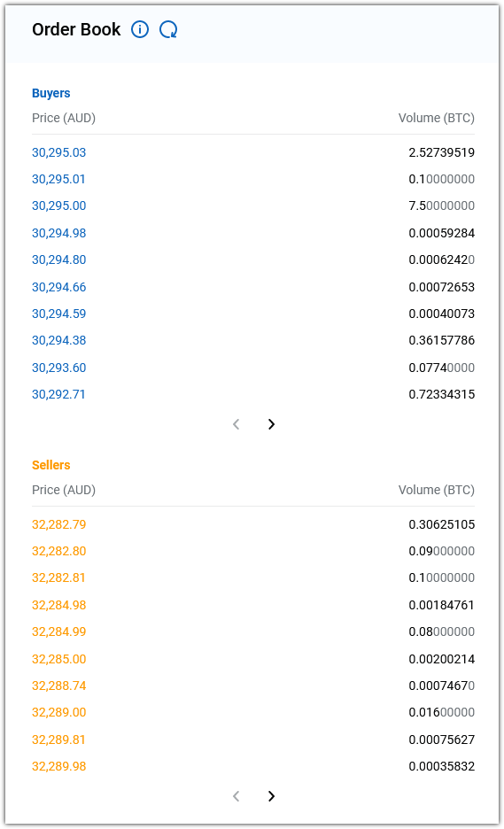
Task: Pick buyer price 30,294.38
Action: coord(58,340)
